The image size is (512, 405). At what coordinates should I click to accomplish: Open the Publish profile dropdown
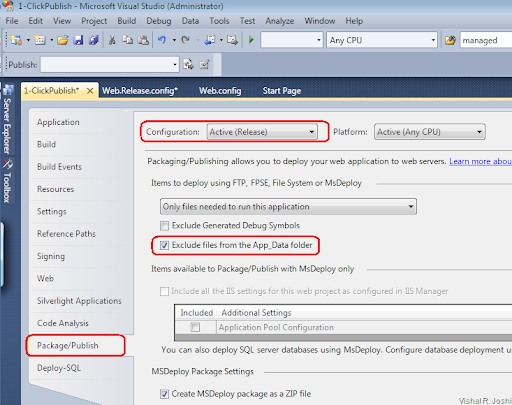click(110, 64)
